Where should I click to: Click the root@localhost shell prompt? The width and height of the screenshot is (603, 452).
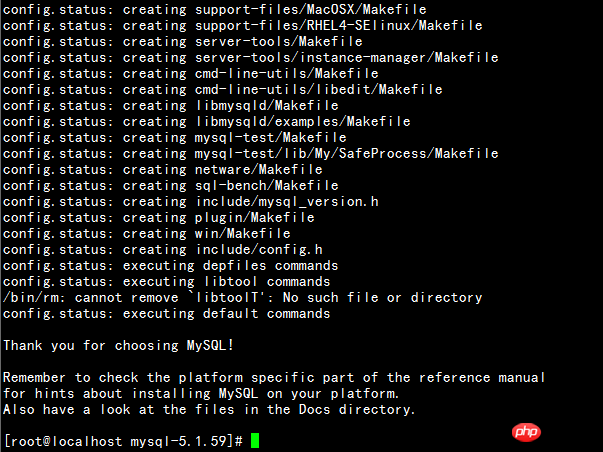(x=123, y=441)
